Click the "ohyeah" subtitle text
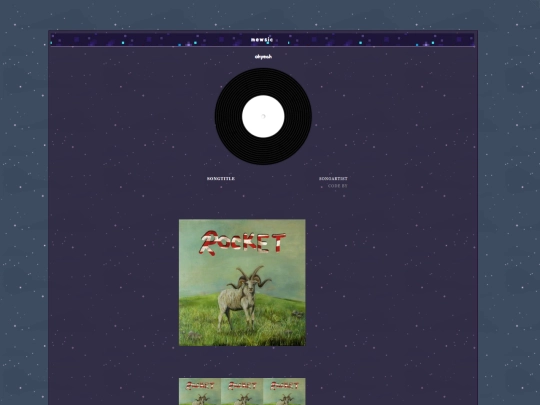540x405 pixels. tap(263, 57)
